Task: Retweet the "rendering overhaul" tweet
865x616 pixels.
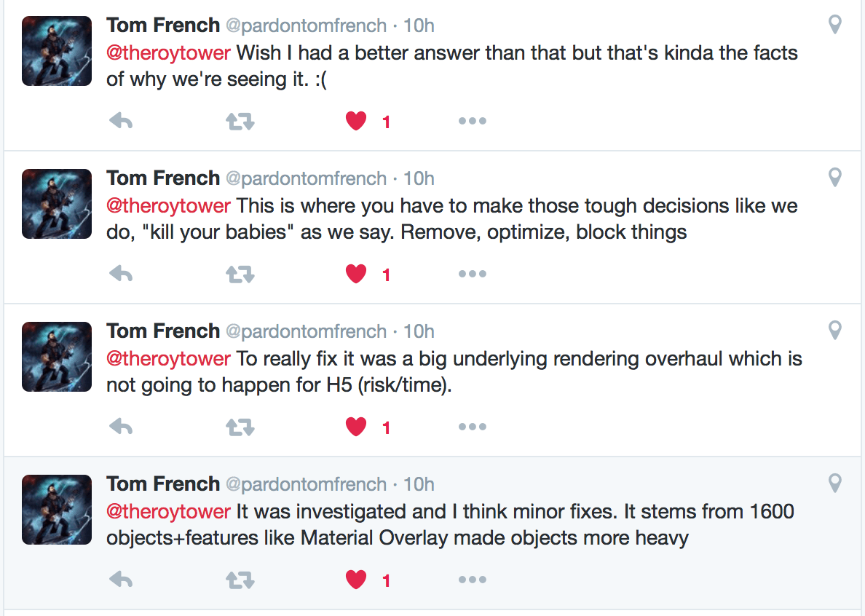Action: (240, 427)
